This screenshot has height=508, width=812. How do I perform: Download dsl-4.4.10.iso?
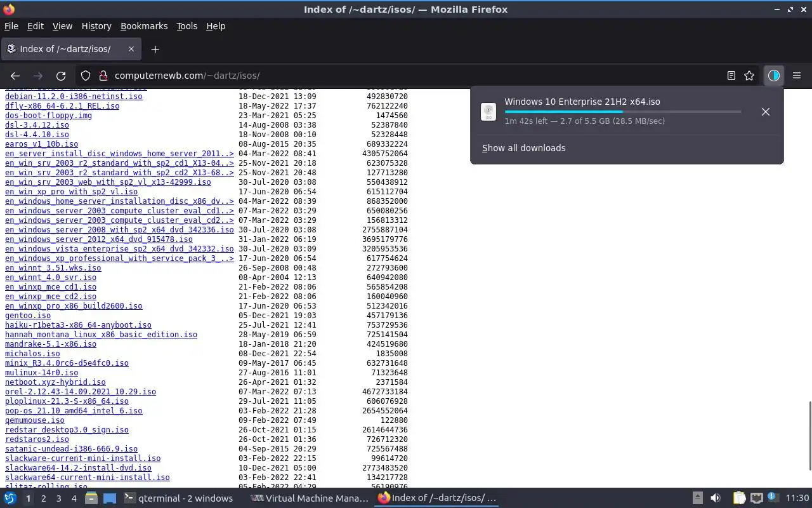[37, 135]
